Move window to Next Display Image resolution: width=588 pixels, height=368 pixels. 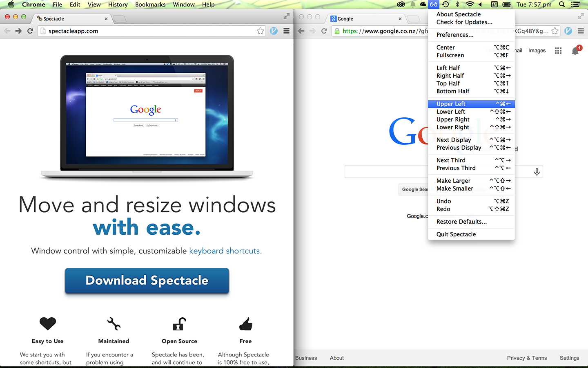471,140
